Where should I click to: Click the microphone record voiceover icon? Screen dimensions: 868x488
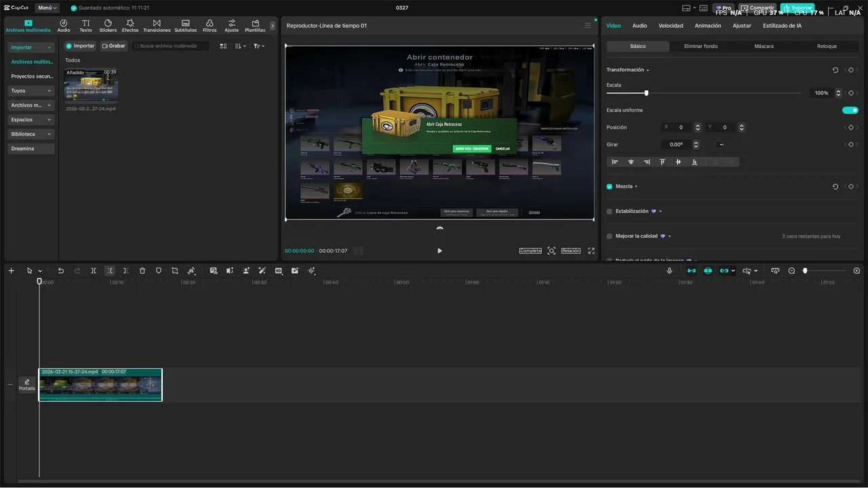669,270
